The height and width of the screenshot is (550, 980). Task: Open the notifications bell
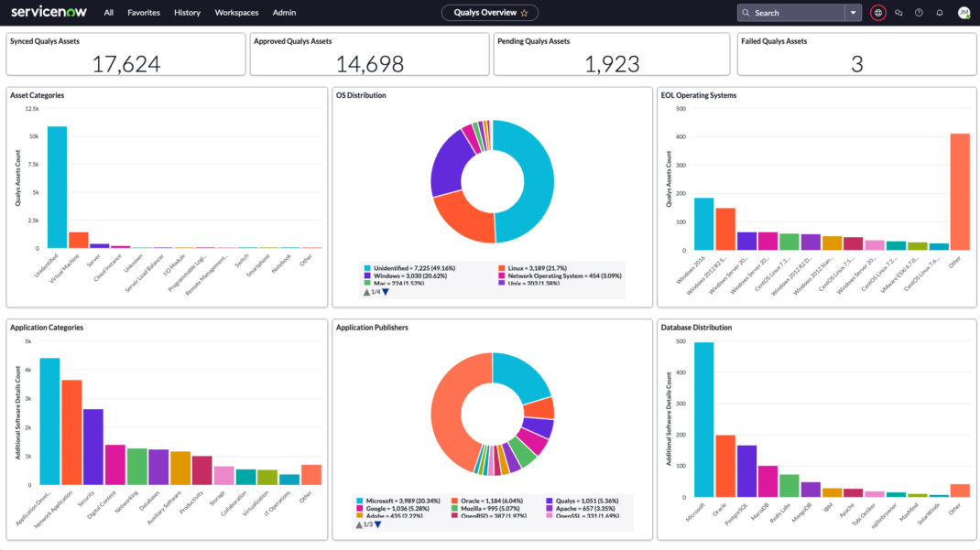941,13
